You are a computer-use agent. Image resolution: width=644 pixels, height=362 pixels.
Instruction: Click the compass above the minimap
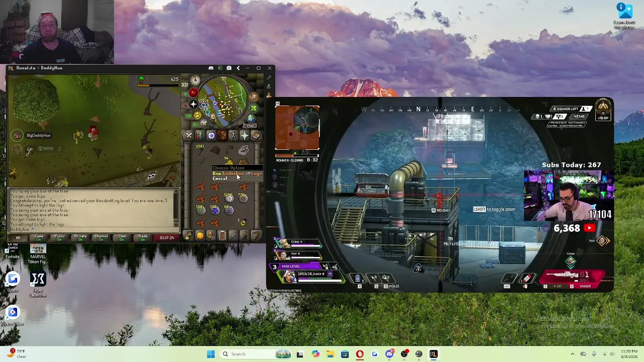[x=195, y=80]
